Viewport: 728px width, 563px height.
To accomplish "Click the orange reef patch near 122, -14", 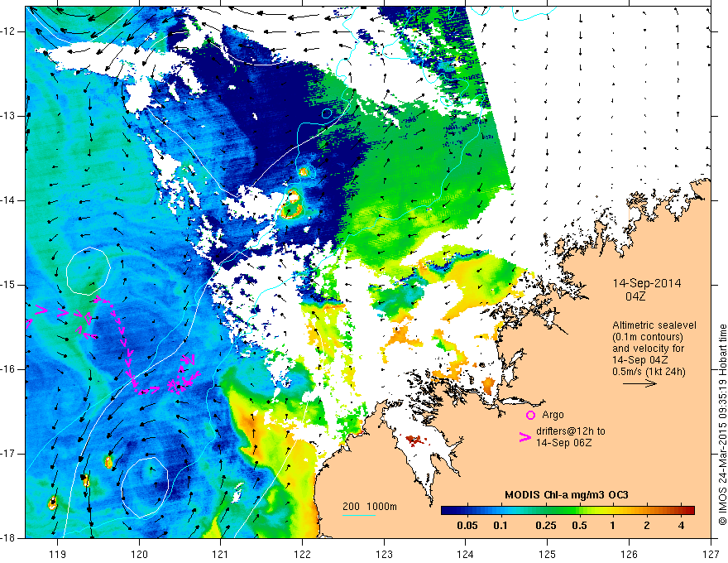I will pyautogui.click(x=292, y=204).
